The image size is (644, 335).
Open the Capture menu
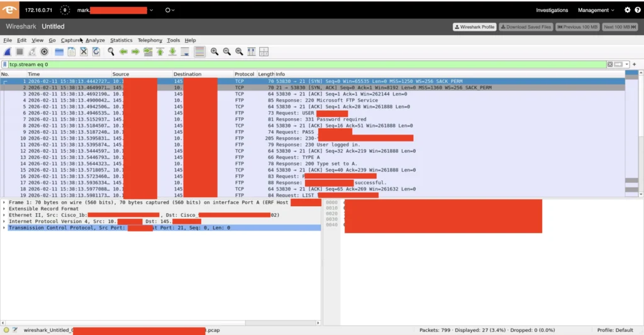click(x=71, y=40)
